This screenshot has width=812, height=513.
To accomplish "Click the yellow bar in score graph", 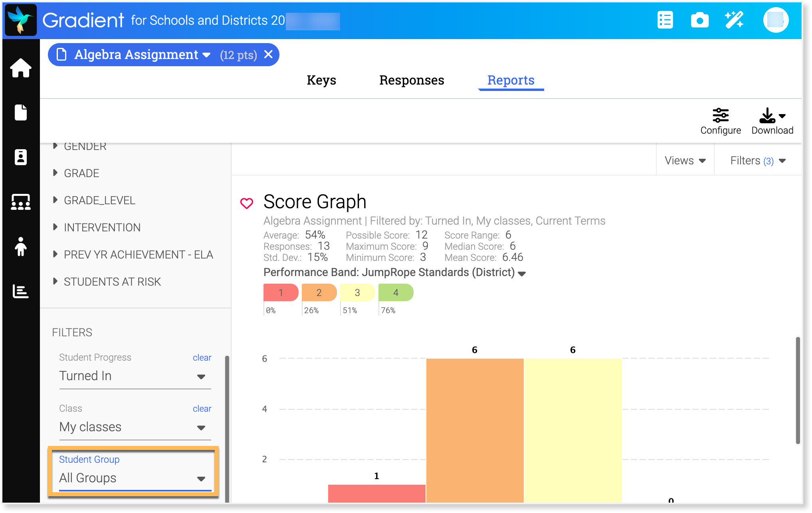I will (573, 430).
